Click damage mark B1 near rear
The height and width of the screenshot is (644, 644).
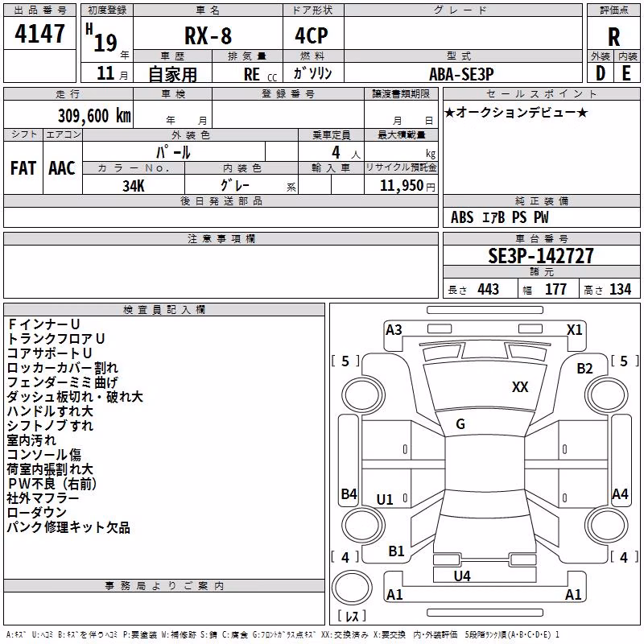click(x=396, y=551)
